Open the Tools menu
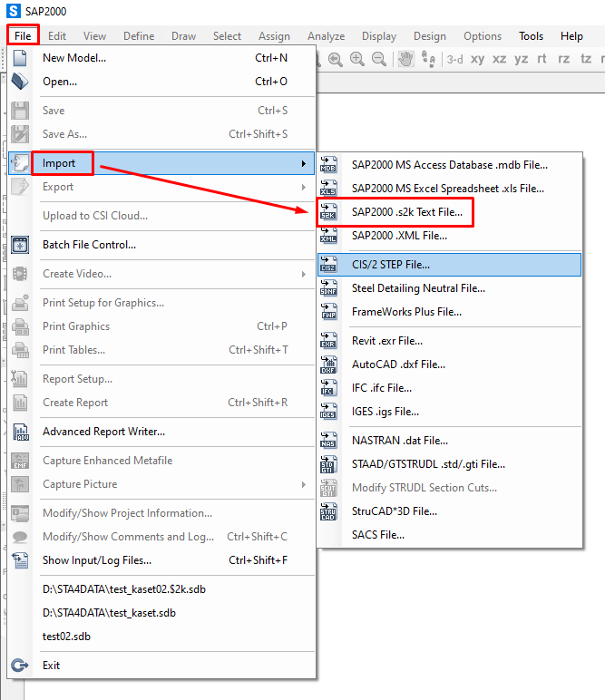The width and height of the screenshot is (605, 700). point(531,36)
